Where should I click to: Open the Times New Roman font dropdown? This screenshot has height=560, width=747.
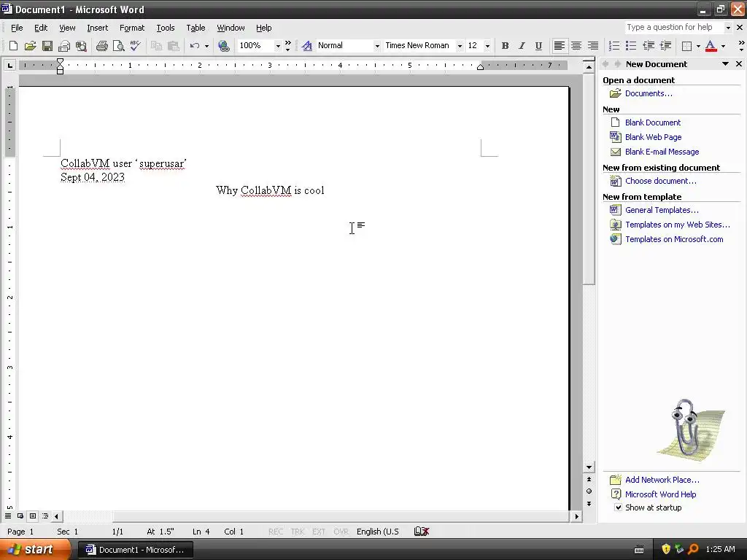tap(460, 46)
